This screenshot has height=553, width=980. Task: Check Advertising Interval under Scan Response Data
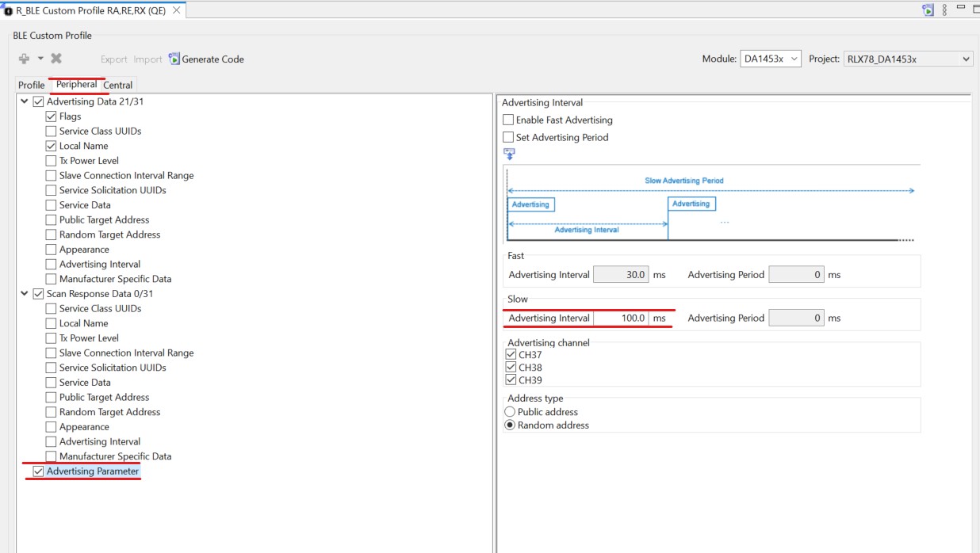(51, 441)
